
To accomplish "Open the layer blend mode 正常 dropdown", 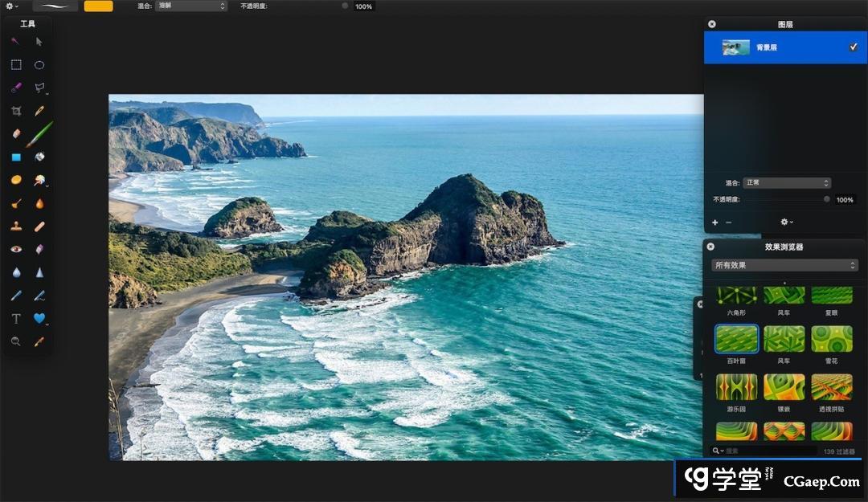I will point(786,183).
